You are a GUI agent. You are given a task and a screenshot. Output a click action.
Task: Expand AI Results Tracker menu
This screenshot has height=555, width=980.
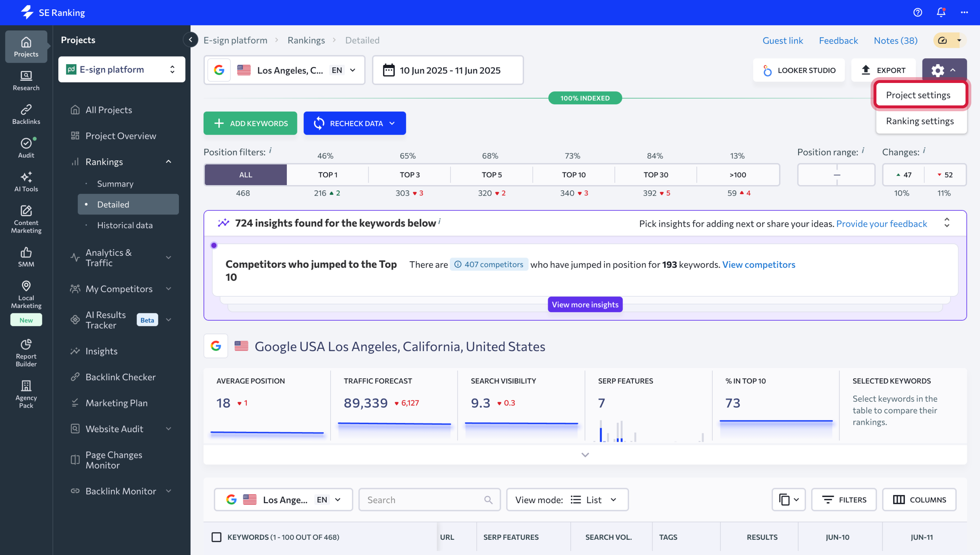coord(168,320)
